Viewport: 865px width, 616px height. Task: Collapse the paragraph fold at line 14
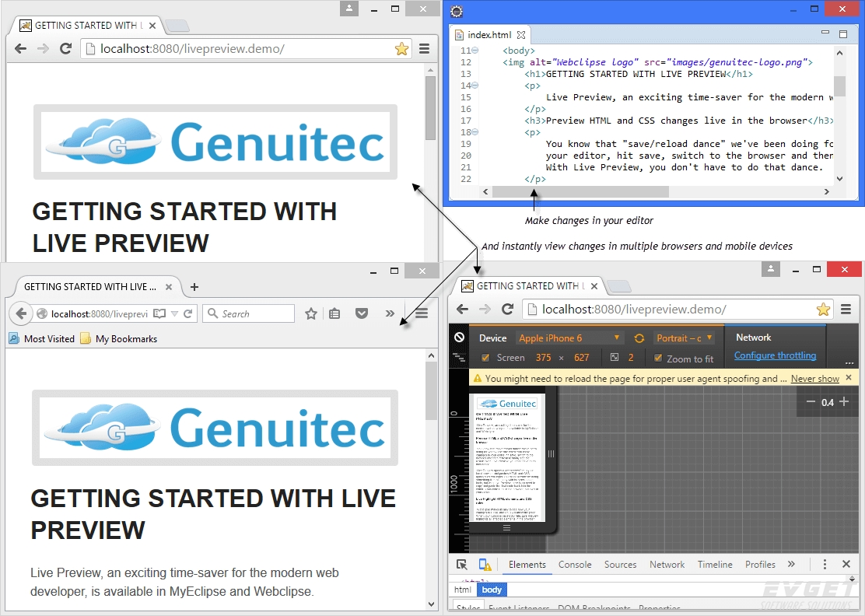click(475, 86)
